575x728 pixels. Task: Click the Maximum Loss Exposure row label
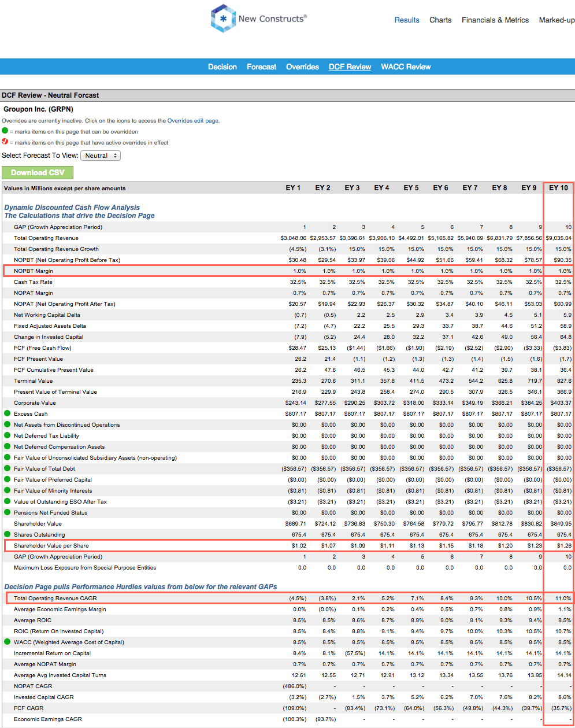tap(85, 568)
